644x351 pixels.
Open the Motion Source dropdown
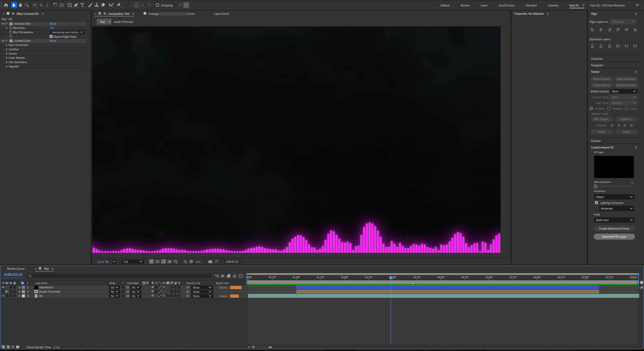(x=624, y=91)
